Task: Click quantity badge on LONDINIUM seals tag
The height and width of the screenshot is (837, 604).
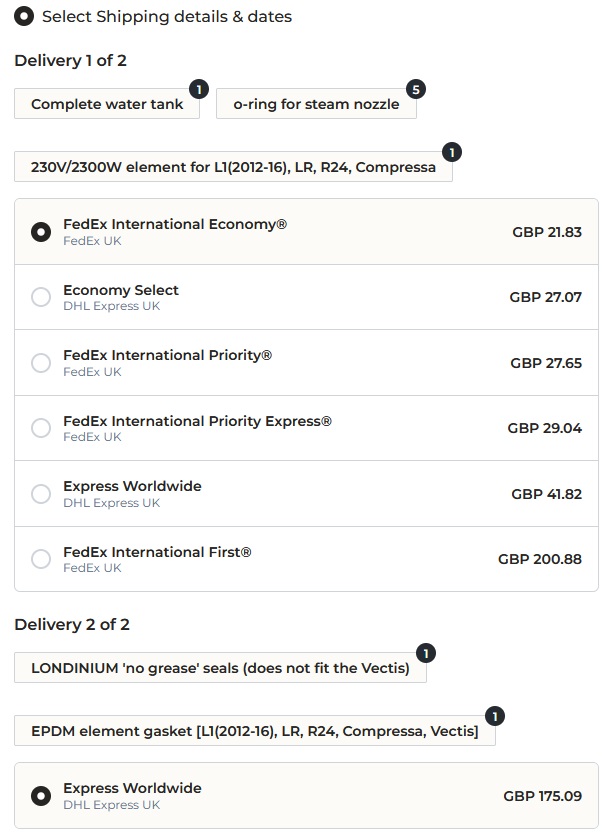Action: [x=426, y=654]
